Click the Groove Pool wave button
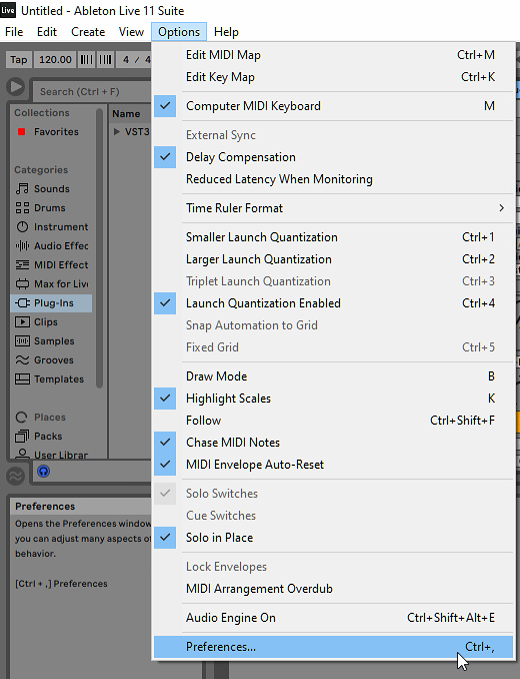This screenshot has width=520, height=679. (x=16, y=476)
